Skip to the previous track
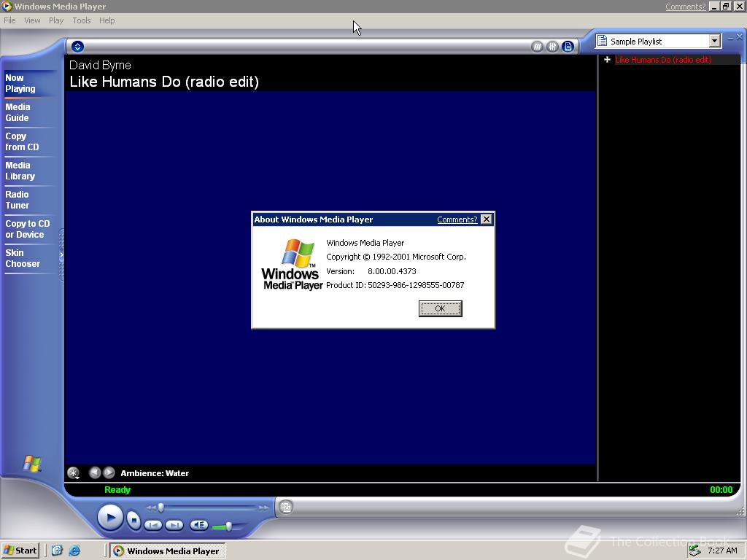The width and height of the screenshot is (747, 560). 153,525
